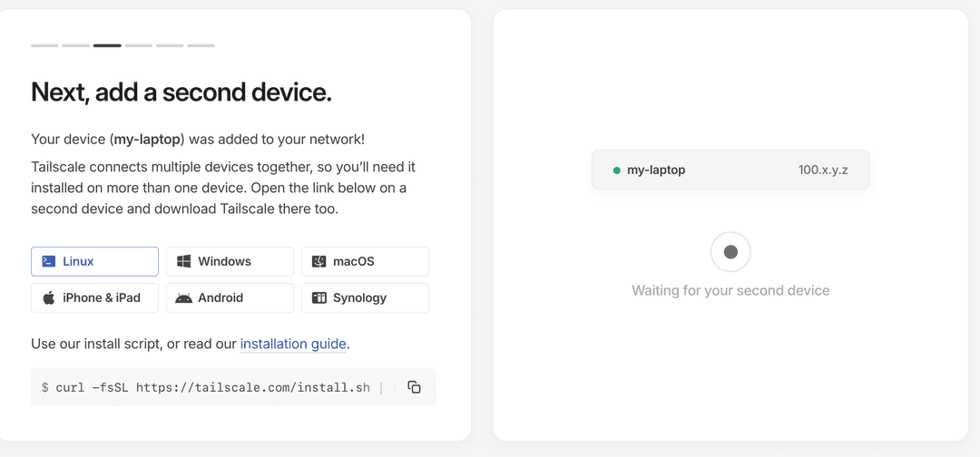This screenshot has width=980, height=457.
Task: Click the 'Next, add a second device.' heading
Action: click(181, 93)
